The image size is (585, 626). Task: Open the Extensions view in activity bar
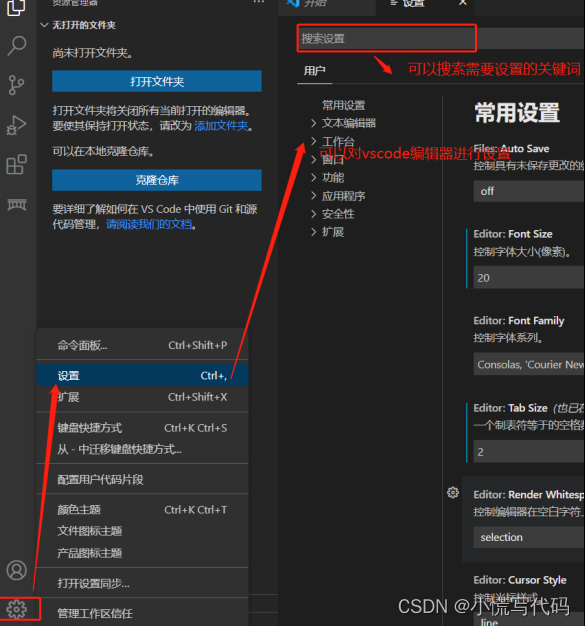[x=17, y=164]
